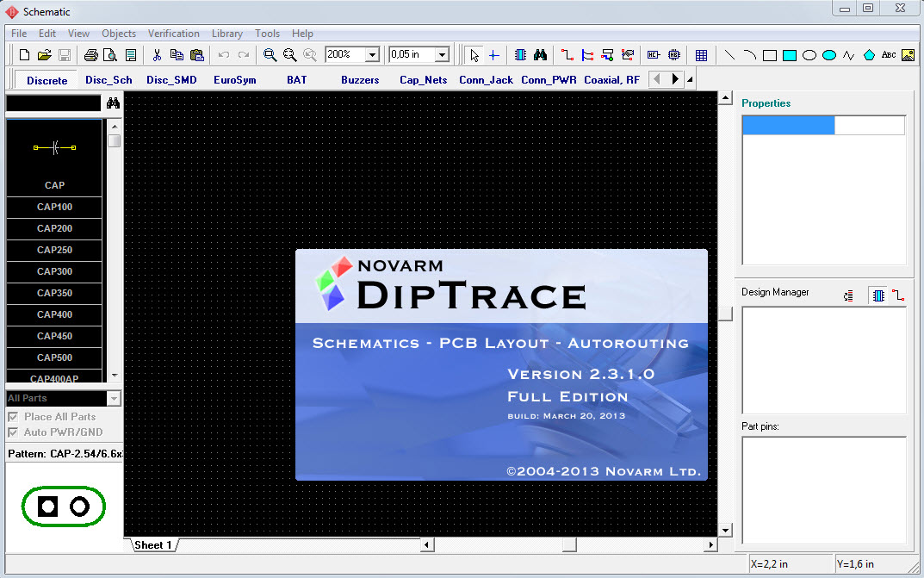924x578 pixels.
Task: Open the All Parts dropdown
Action: (115, 399)
